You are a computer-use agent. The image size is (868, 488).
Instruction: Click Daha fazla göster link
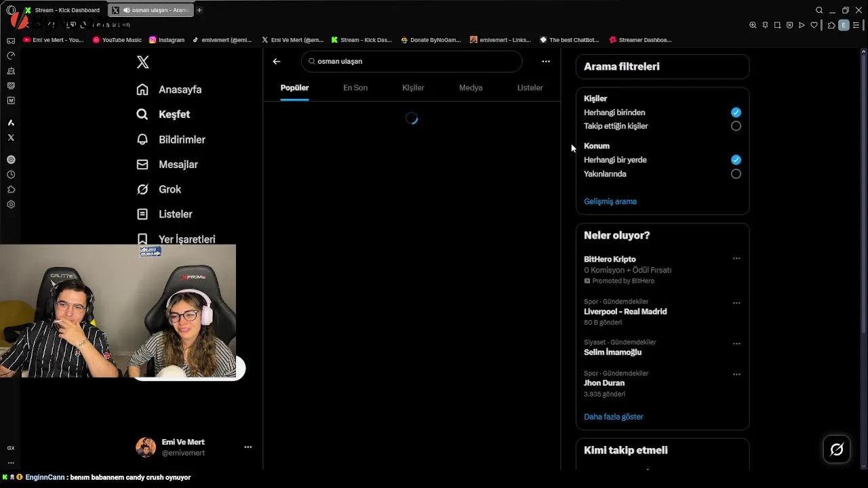click(614, 417)
